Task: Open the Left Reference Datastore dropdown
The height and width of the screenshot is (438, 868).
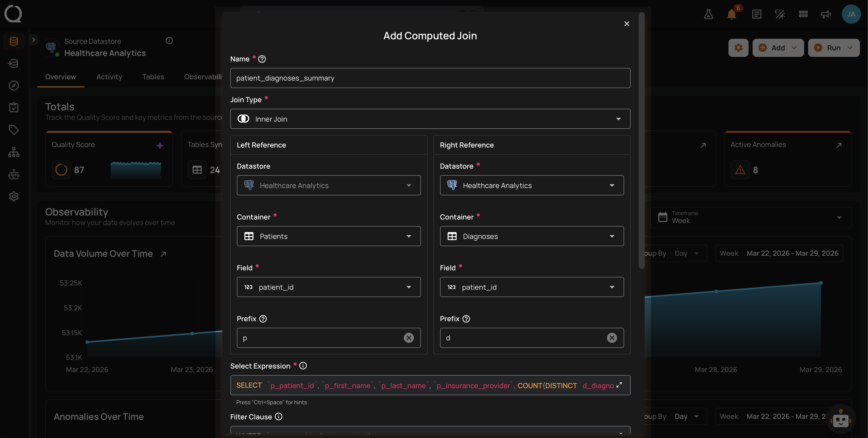Action: 329,185
